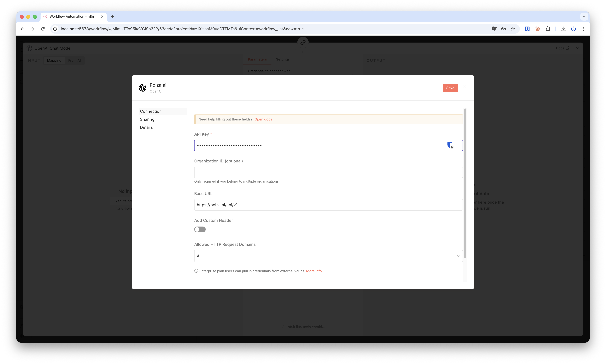Click the address bar URL
This screenshot has width=606, height=364.
(x=182, y=29)
